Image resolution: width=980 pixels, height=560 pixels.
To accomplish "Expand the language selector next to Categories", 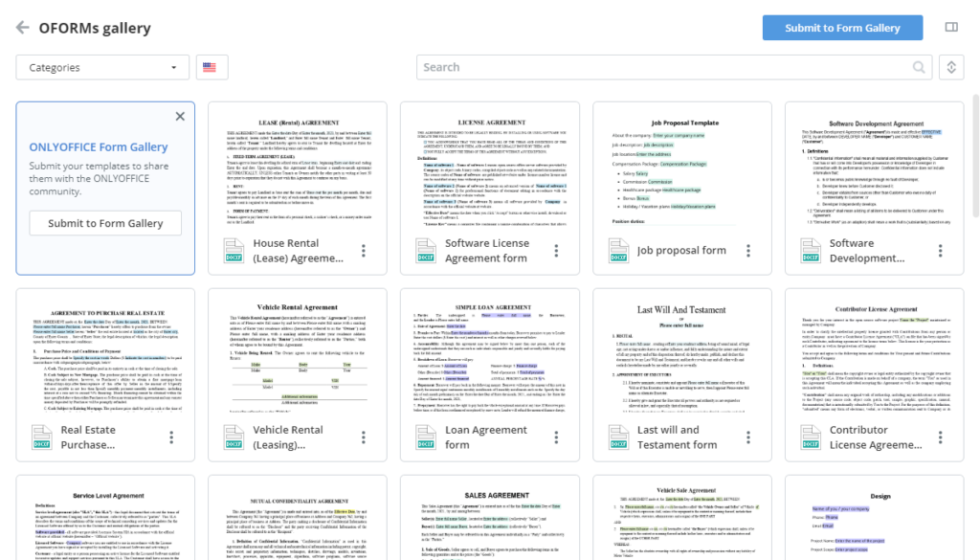I will pyautogui.click(x=210, y=67).
